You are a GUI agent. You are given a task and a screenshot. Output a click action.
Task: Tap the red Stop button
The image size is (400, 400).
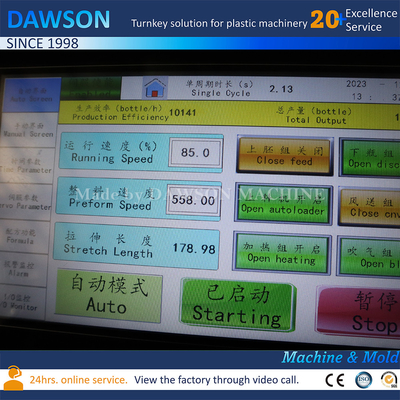pyautogui.click(x=358, y=312)
